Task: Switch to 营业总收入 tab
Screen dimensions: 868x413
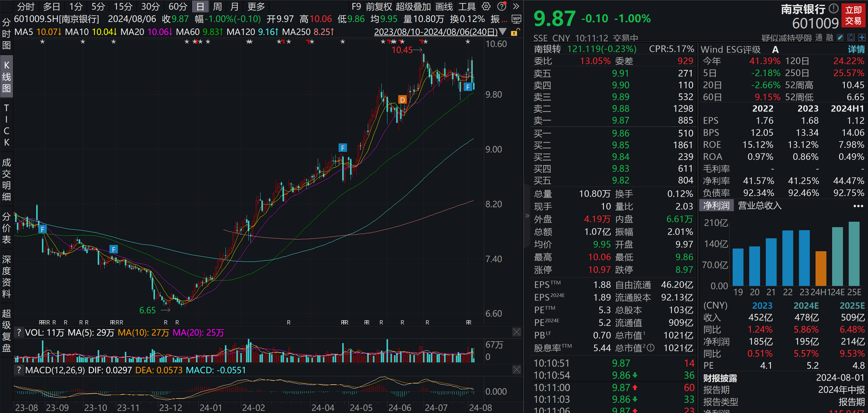Action: pos(759,205)
